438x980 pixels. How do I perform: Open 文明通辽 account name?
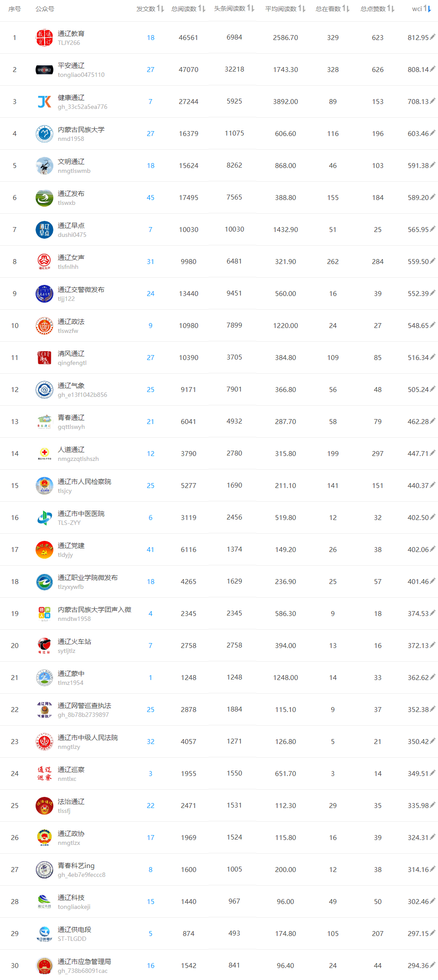(71, 161)
